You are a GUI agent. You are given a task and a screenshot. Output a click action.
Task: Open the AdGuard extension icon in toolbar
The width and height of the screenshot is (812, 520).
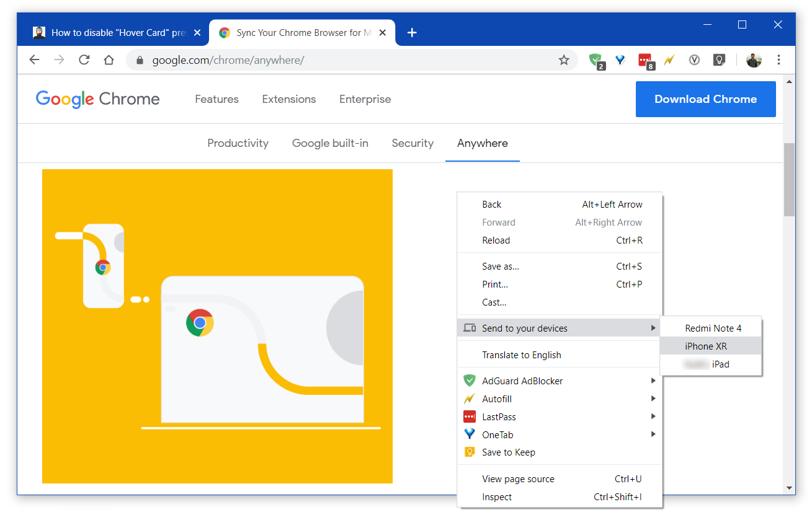(x=596, y=60)
